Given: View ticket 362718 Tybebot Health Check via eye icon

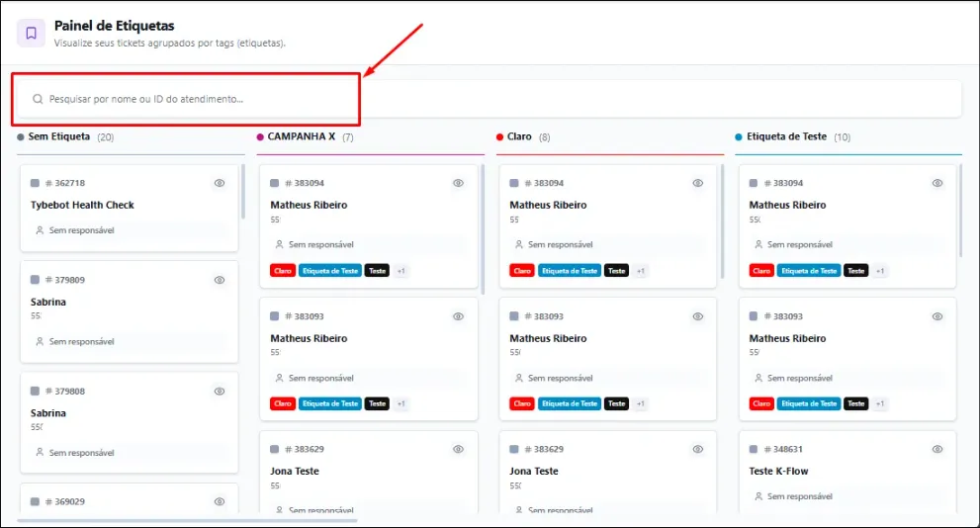Looking at the screenshot, I should click(220, 183).
